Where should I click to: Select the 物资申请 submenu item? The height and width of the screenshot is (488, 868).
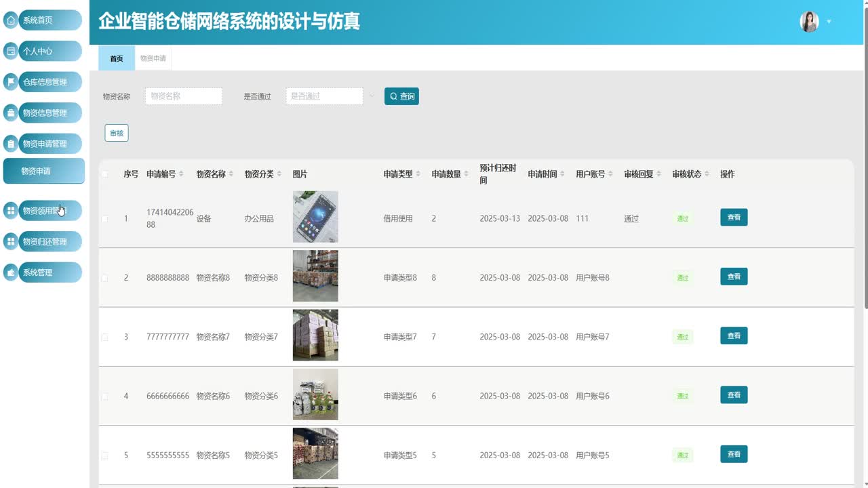(44, 171)
